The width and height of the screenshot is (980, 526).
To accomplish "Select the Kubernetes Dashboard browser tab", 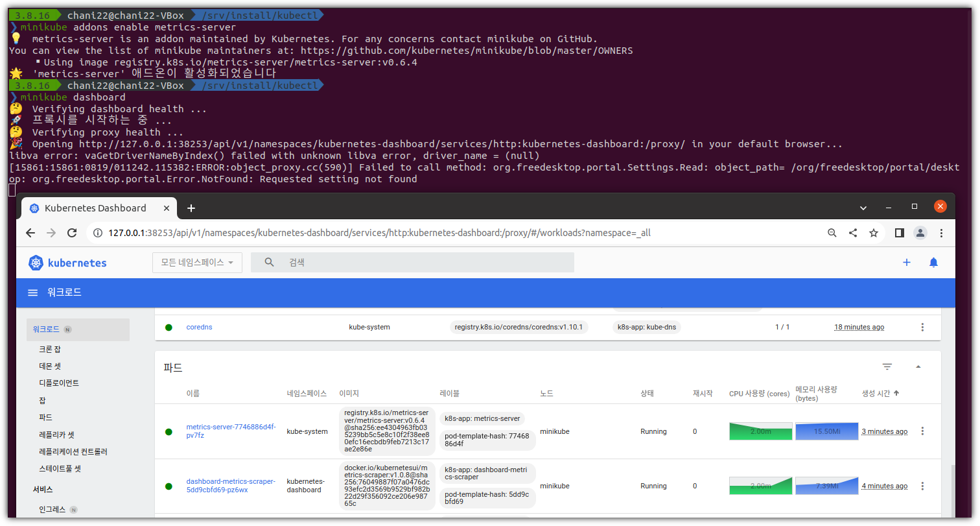I will point(99,208).
